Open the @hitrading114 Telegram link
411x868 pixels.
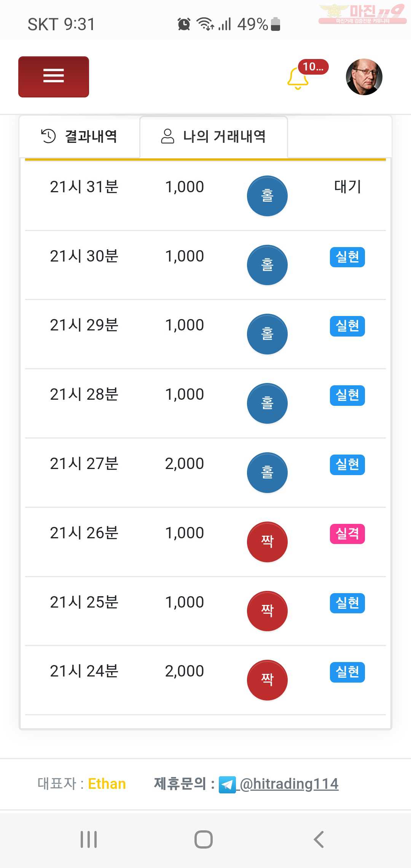[x=289, y=784]
